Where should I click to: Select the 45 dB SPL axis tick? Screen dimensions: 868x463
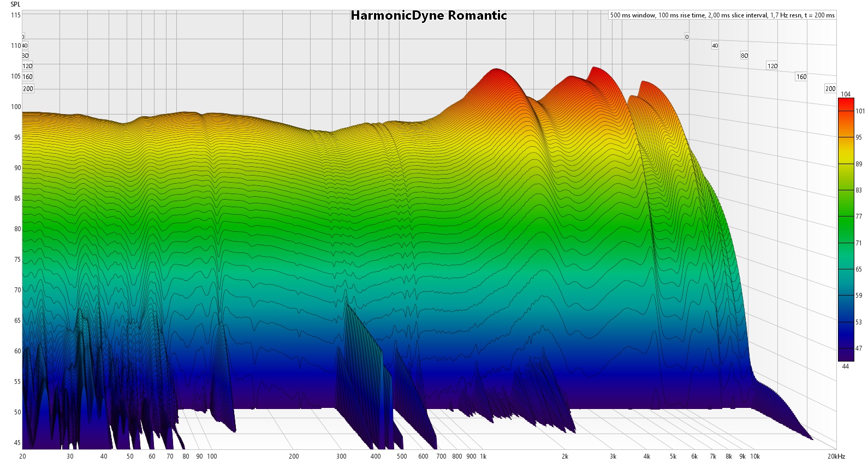point(17,443)
